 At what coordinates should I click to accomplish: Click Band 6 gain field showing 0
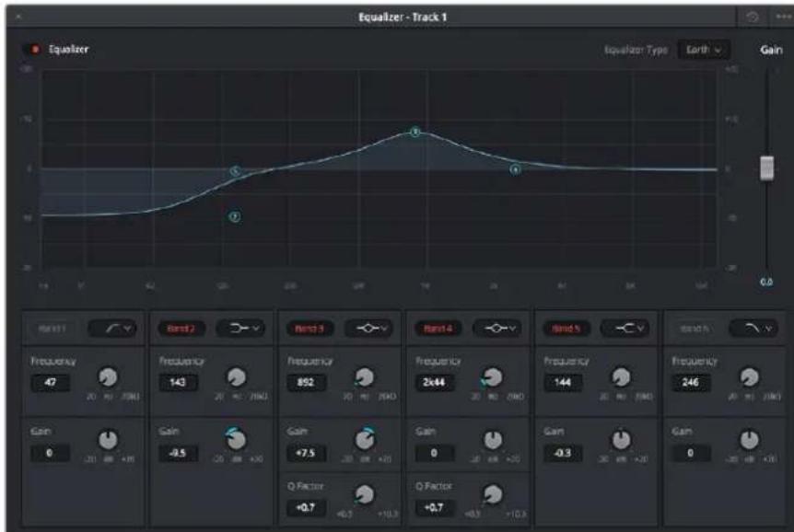click(691, 453)
